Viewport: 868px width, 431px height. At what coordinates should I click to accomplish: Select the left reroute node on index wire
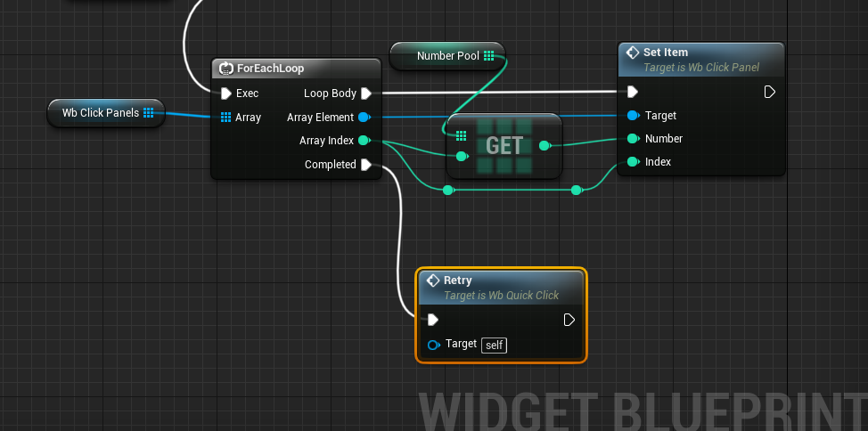(448, 191)
